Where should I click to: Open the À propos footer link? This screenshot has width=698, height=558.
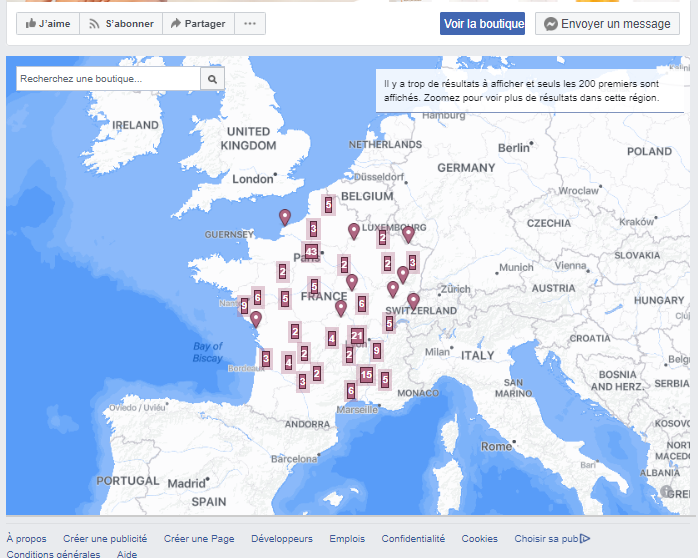[x=26, y=538]
